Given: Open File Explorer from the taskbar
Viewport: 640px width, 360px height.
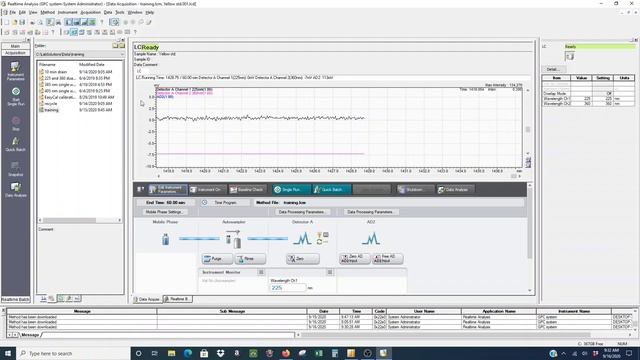Looking at the screenshot, I should pyautogui.click(x=171, y=353).
